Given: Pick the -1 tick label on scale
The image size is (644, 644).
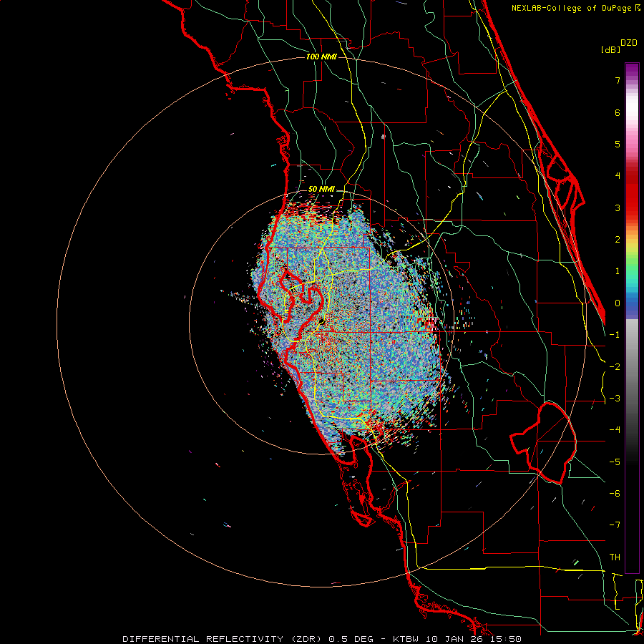Looking at the screenshot, I should point(615,335).
